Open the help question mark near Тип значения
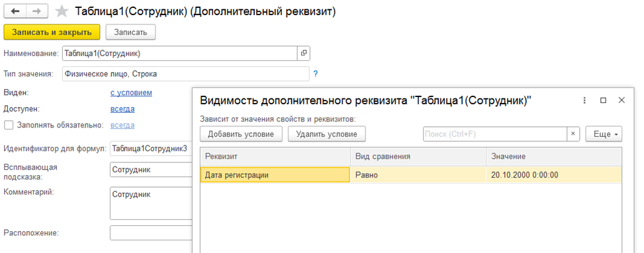Screen dimensions: 644x253 pos(316,74)
